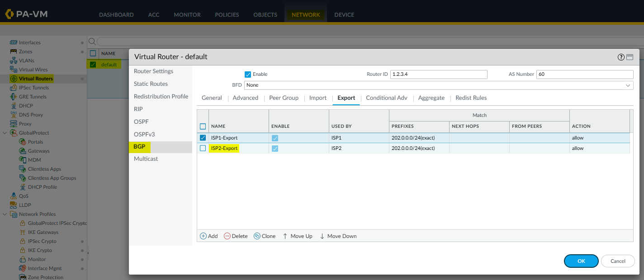Screen dimensions: 644x280
Task: Move the rule up with arrow
Action: (285, 236)
